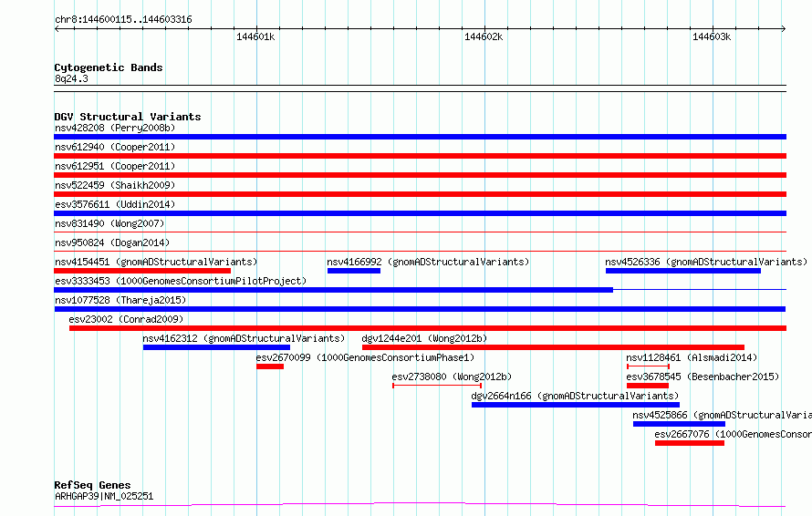Open the nsv612951 (Cooper2011) variant label
Viewport: 812px width, 516px height.
[115, 166]
